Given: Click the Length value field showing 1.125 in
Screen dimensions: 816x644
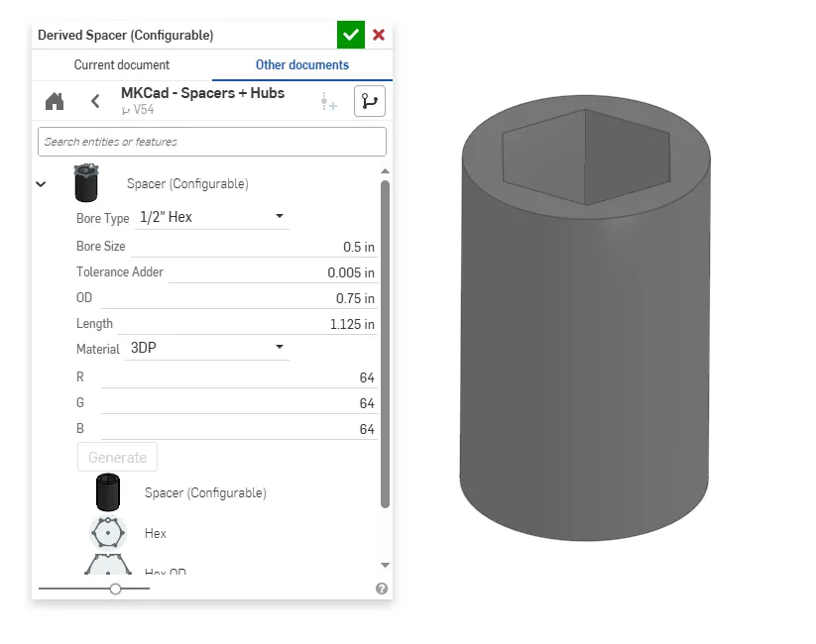Looking at the screenshot, I should (327, 323).
